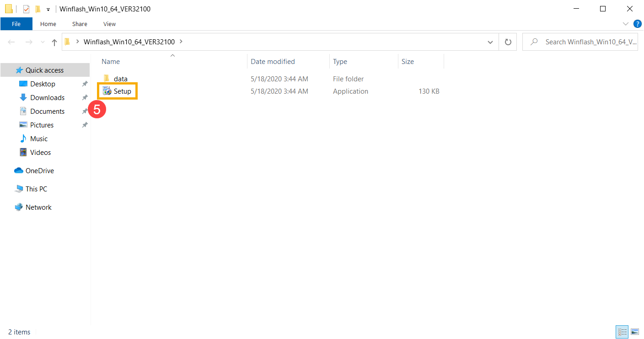The height and width of the screenshot is (339, 644).
Task: Switch to the View ribbon tab
Action: click(109, 24)
